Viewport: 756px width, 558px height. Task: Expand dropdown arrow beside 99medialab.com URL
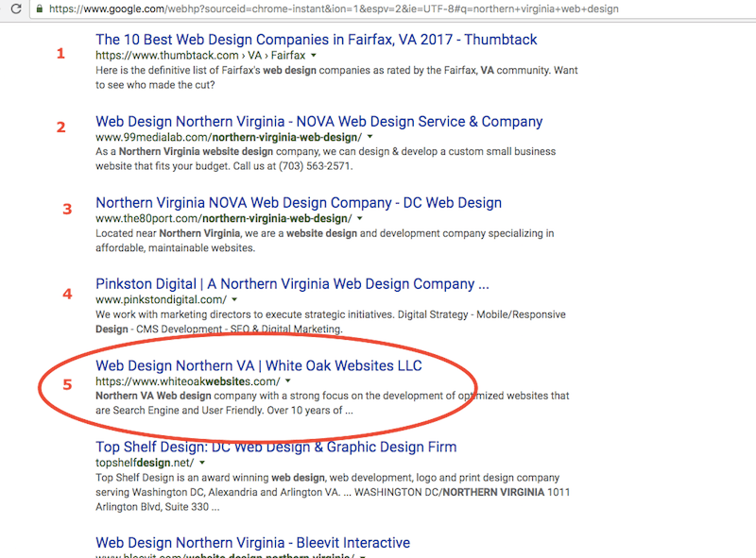click(369, 137)
